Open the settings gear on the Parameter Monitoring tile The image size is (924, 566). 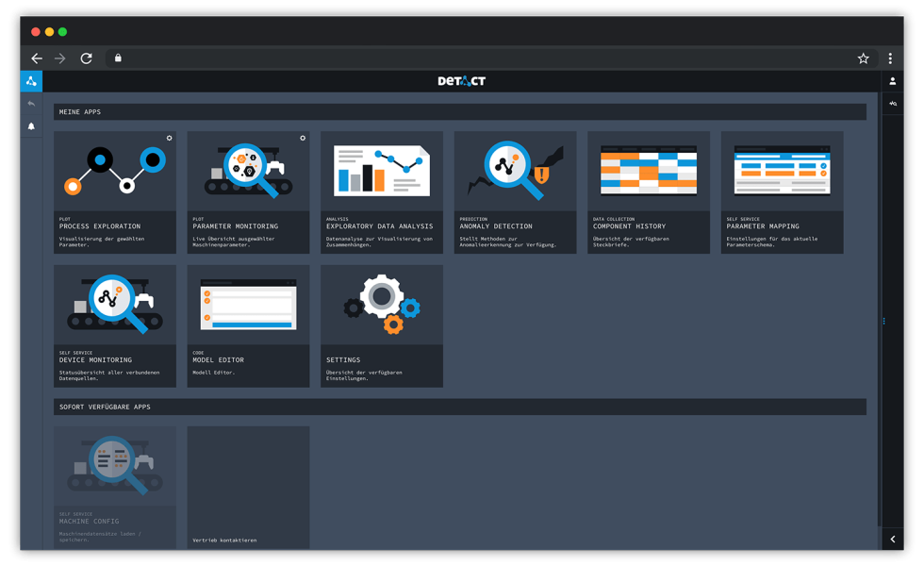pyautogui.click(x=303, y=138)
